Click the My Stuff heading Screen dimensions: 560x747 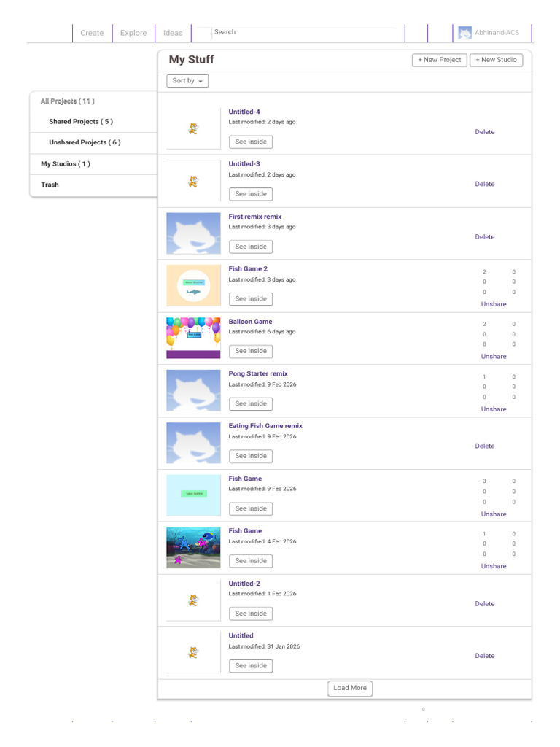pyautogui.click(x=192, y=60)
